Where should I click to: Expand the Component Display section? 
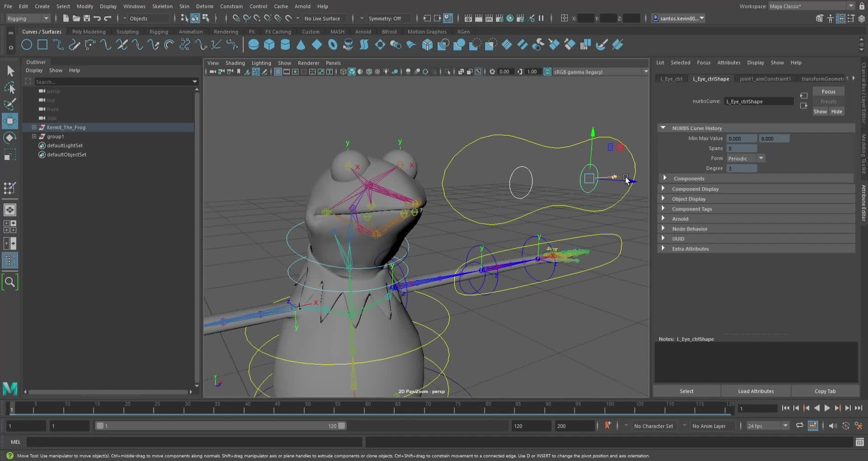[663, 188]
